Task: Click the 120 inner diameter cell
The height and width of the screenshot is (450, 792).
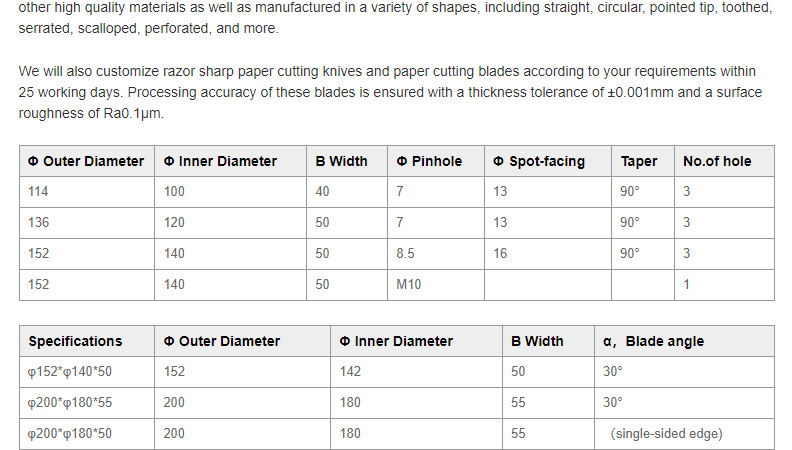Action: pos(174,223)
